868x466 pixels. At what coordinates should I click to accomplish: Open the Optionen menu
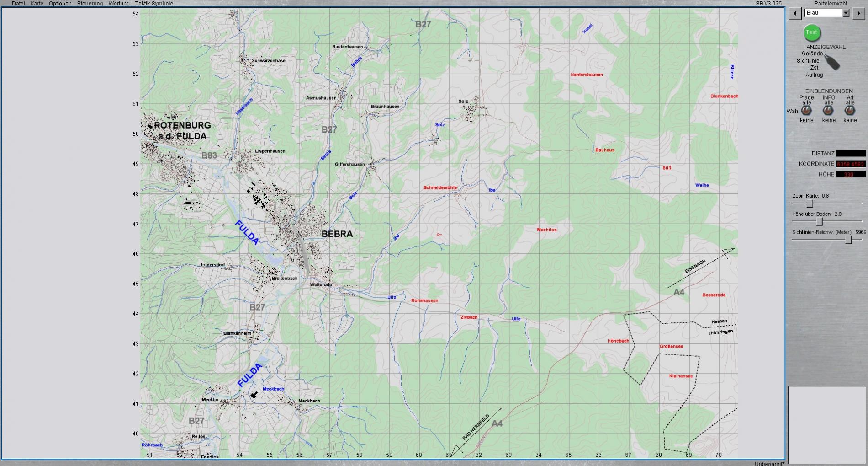pyautogui.click(x=60, y=4)
